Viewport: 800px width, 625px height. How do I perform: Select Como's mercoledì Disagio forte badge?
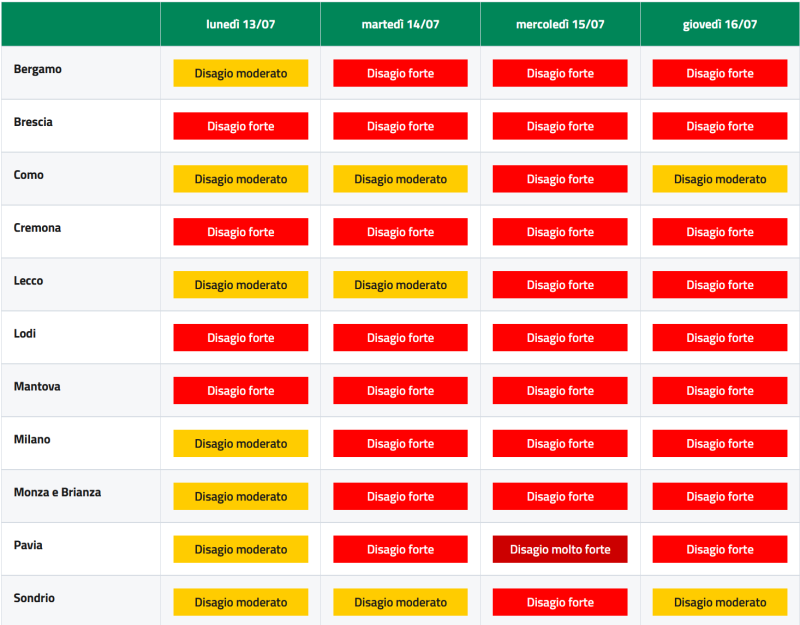560,179
